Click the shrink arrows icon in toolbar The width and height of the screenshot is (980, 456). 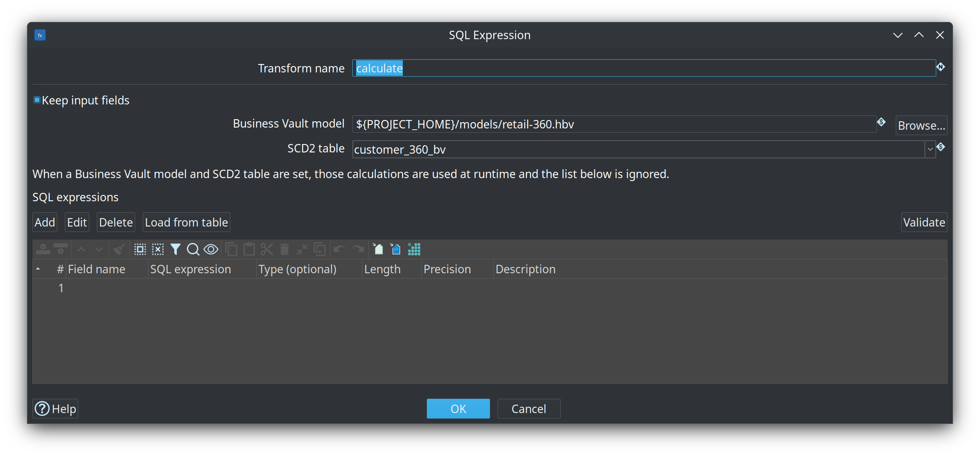[x=302, y=249]
